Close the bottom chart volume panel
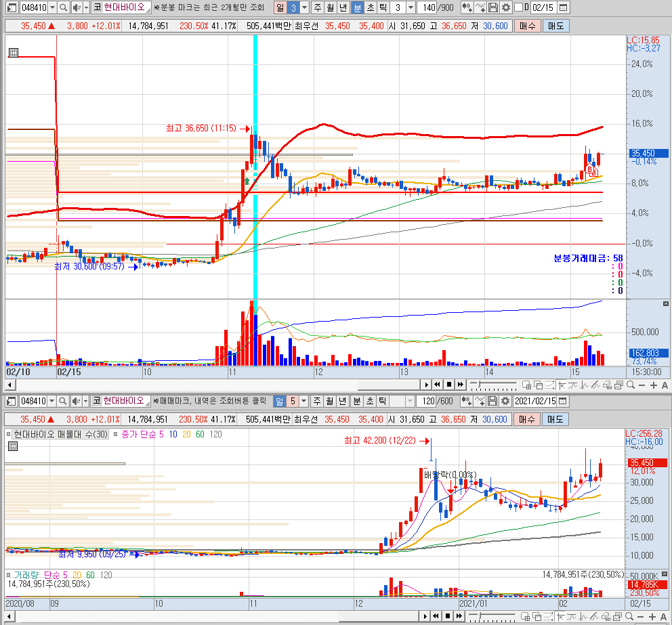This screenshot has width=672, height=625. [x=665, y=574]
